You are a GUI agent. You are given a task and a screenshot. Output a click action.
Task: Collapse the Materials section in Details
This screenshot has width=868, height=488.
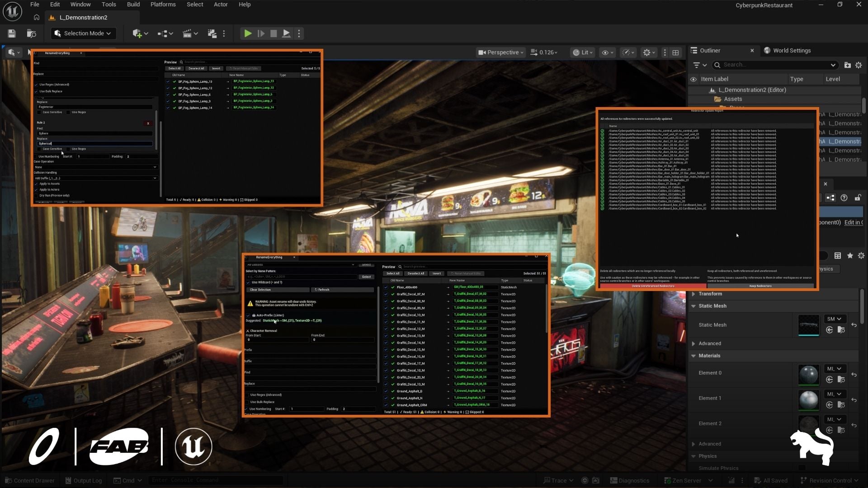693,356
